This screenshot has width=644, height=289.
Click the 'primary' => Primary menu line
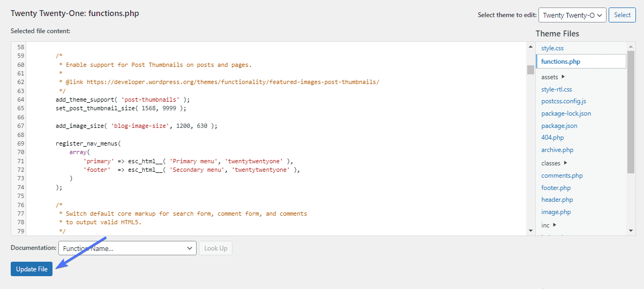pyautogui.click(x=189, y=161)
